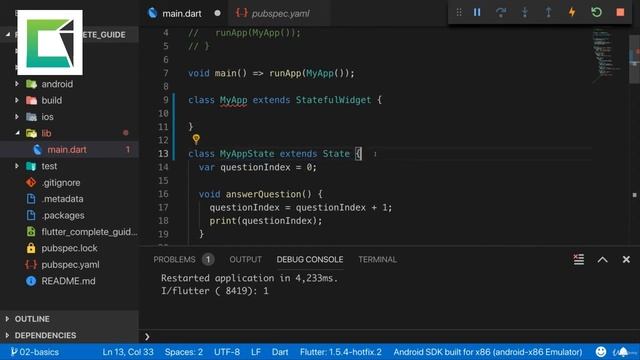Open the PROBLEMS panel tab
This screenshot has height=360, width=640.
(x=174, y=260)
